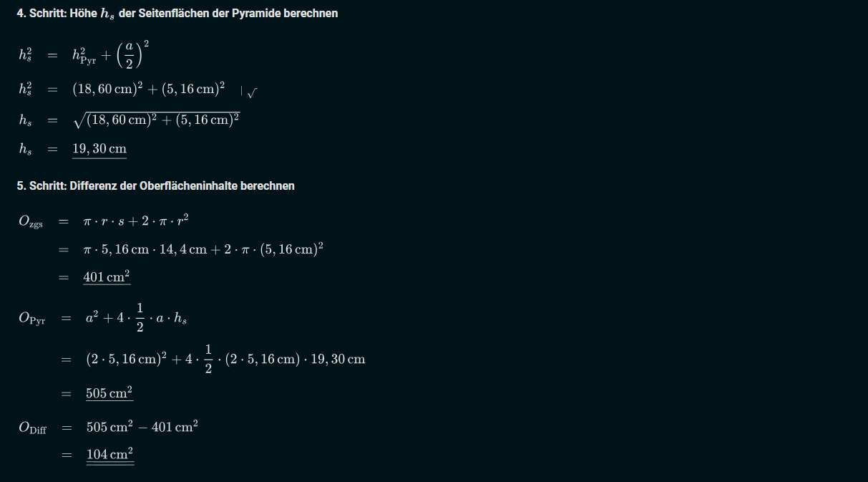The image size is (868, 482).
Task: Click the "5. Schritt" heading on Oberflächeninhalte
Action: pos(155,185)
